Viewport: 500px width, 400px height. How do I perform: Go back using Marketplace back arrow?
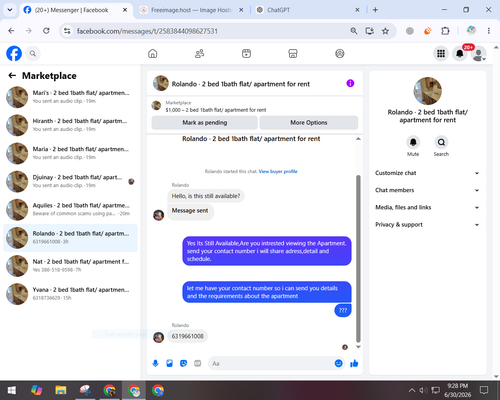point(12,76)
